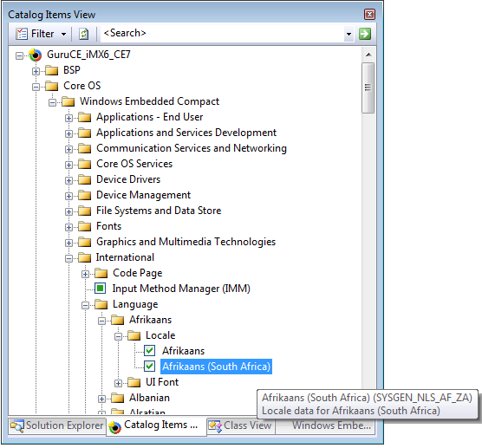Open the Windows Embe... tab
This screenshot has width=482, height=448.
click(x=325, y=425)
